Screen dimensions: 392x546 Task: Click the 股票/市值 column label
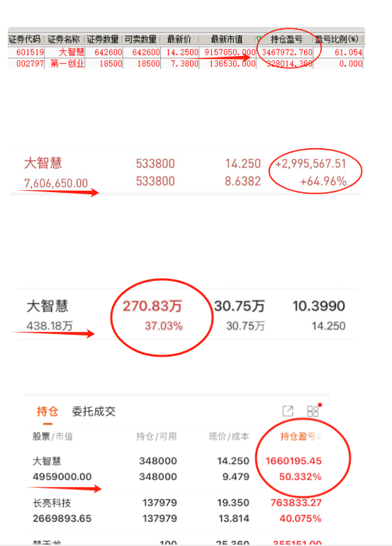click(53, 437)
